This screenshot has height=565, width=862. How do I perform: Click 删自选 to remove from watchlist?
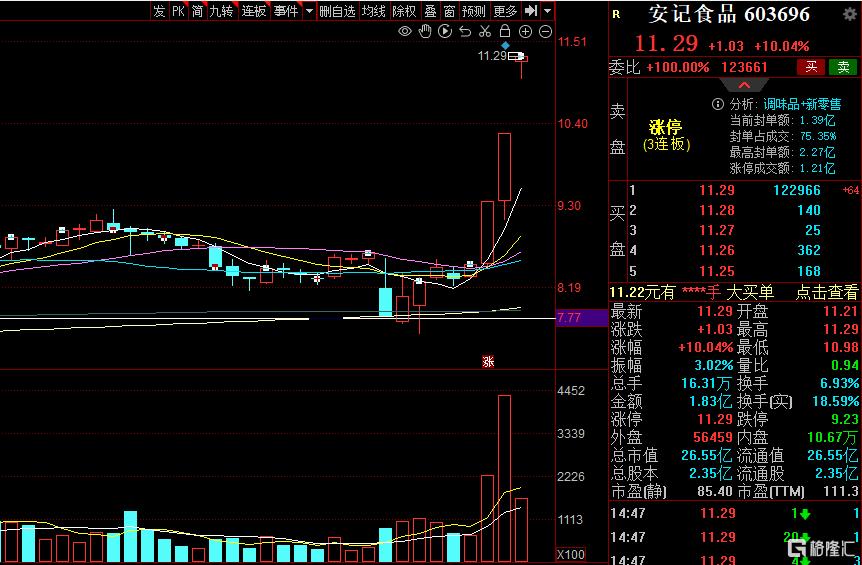338,11
